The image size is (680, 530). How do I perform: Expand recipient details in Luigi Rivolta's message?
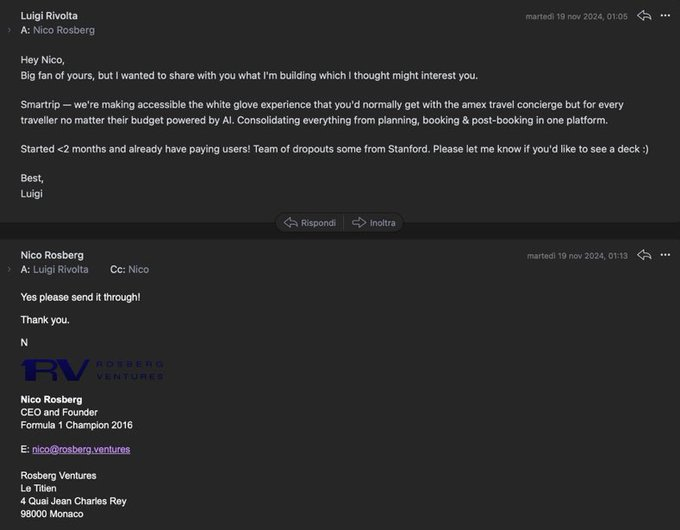9,31
